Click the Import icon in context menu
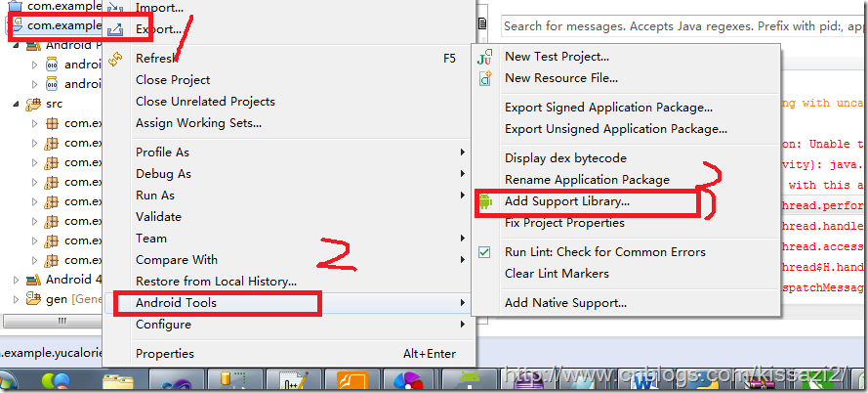 tap(115, 8)
